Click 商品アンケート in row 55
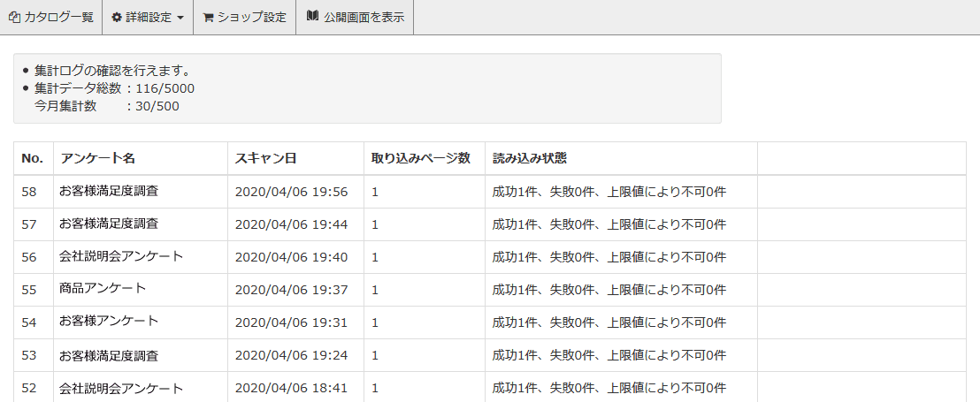Viewport: 980px width, 402px height. (103, 290)
